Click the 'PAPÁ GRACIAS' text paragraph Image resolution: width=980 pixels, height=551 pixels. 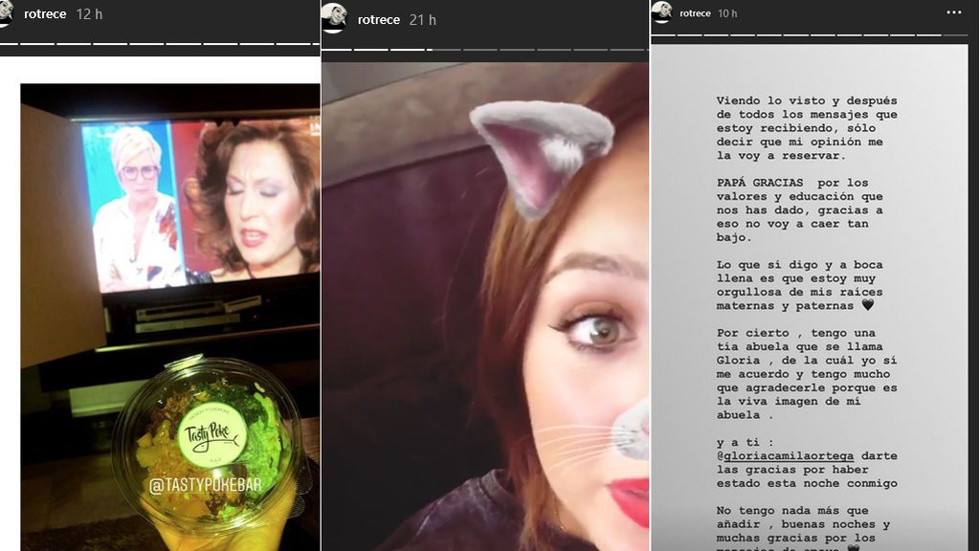pos(799,209)
